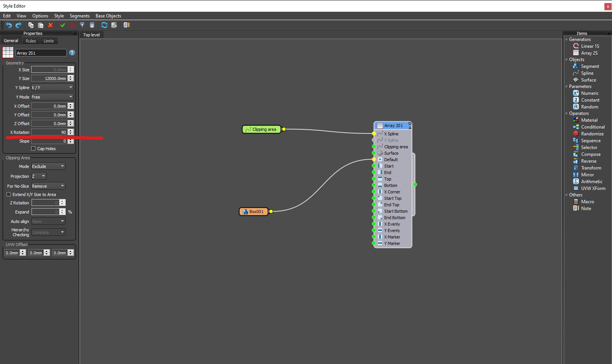The width and height of the screenshot is (612, 364).
Task: Click the redo arrow in toolbar
Action: pos(18,25)
